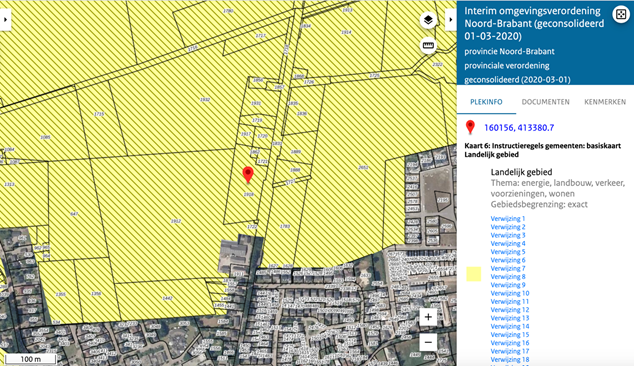The width and height of the screenshot is (634, 366).
Task: Open the map layers icon
Action: (x=428, y=20)
